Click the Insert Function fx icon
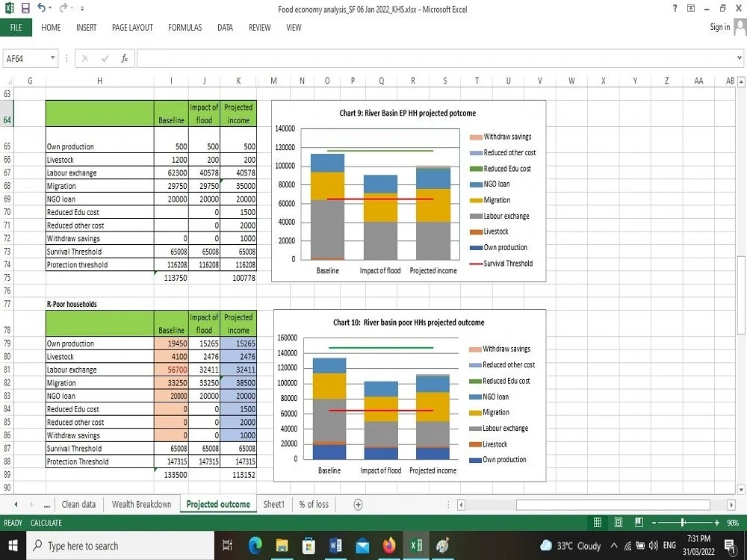 pos(124,58)
